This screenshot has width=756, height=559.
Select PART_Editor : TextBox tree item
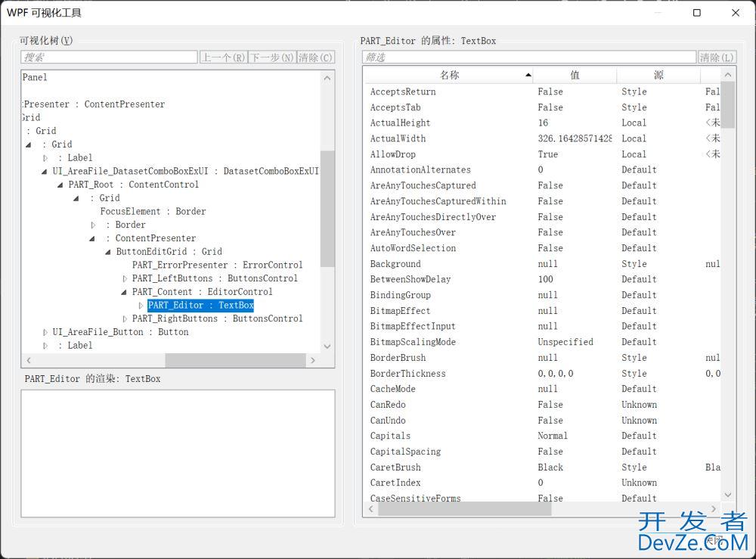click(x=200, y=306)
